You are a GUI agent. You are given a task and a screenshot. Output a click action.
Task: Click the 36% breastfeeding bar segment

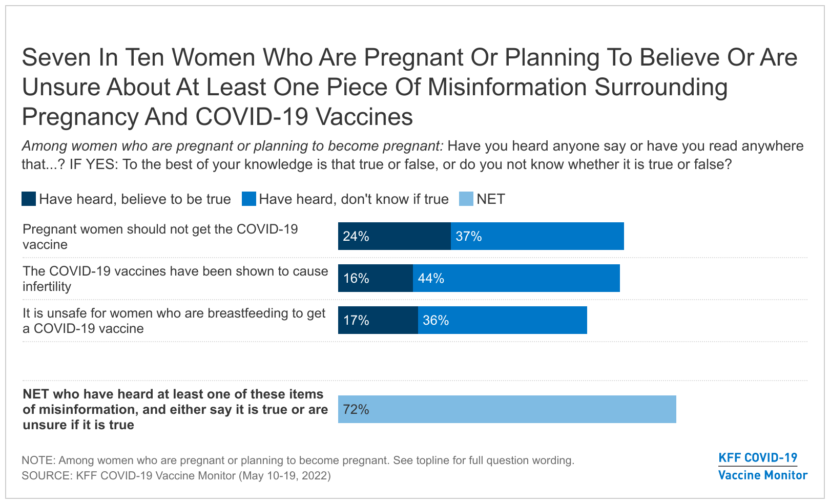coord(502,320)
